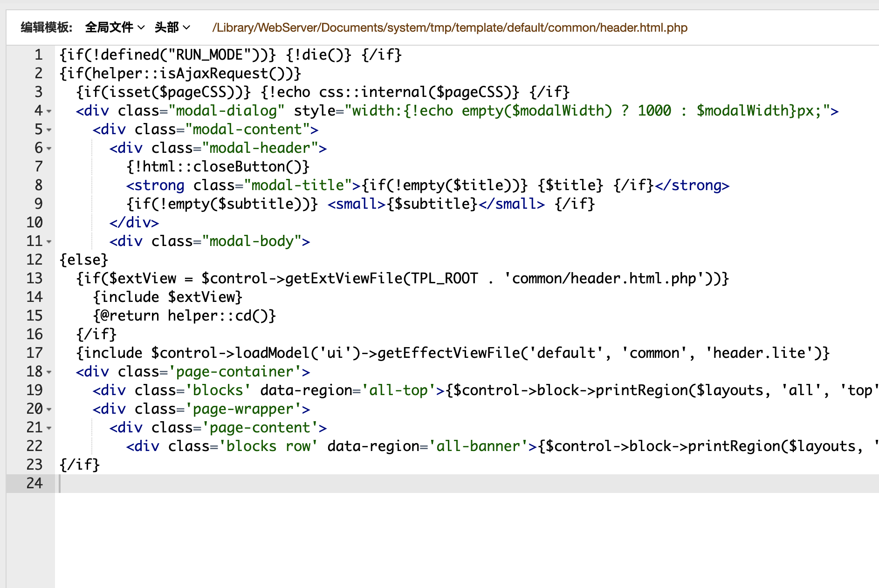Collapse the fold arrow on line 6

pyautogui.click(x=49, y=149)
